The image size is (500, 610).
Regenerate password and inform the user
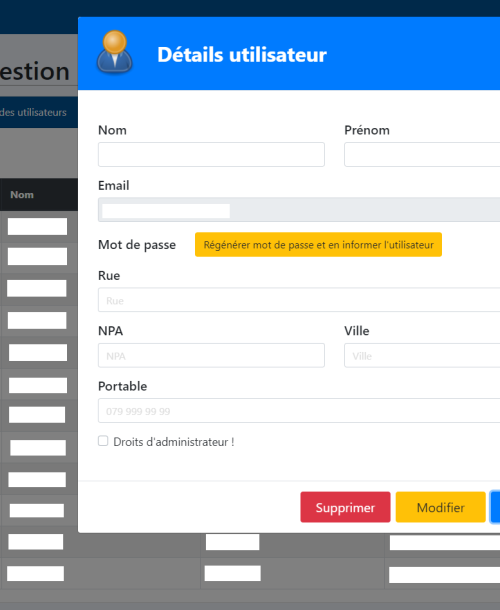[318, 245]
